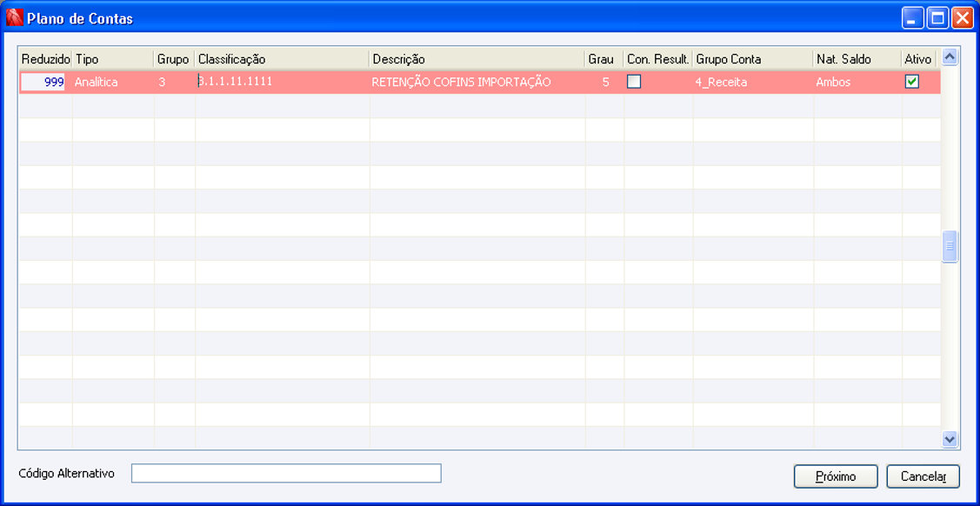Close the Plano de Contas window

(x=961, y=18)
